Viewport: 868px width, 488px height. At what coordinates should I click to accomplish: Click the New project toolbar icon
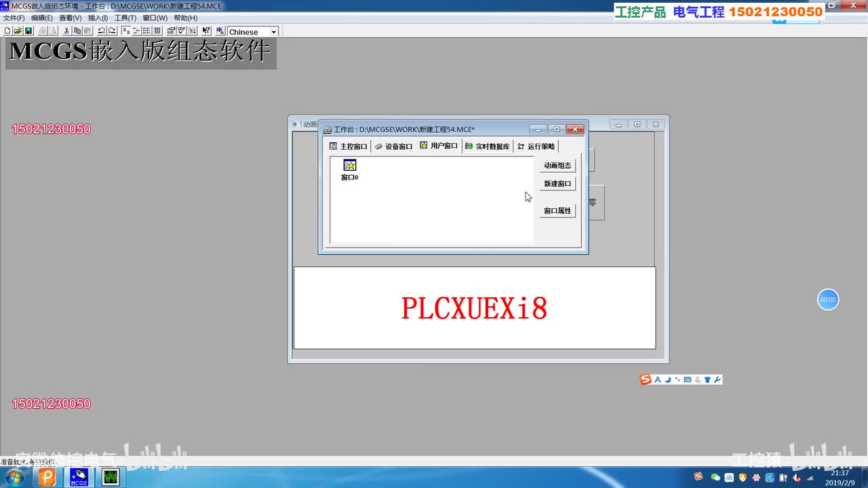pos(7,31)
